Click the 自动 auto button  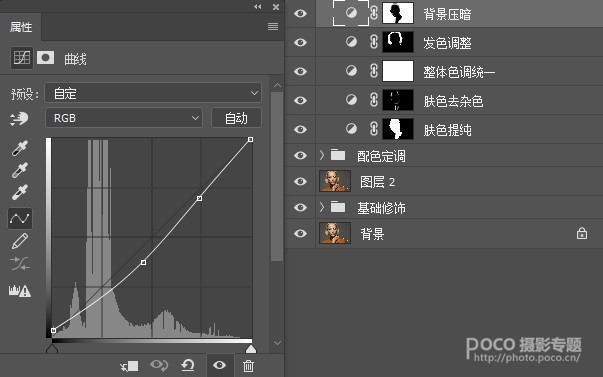coord(236,118)
